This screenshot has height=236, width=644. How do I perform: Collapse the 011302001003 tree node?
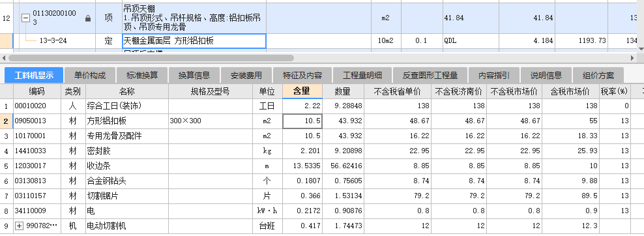tap(25, 18)
